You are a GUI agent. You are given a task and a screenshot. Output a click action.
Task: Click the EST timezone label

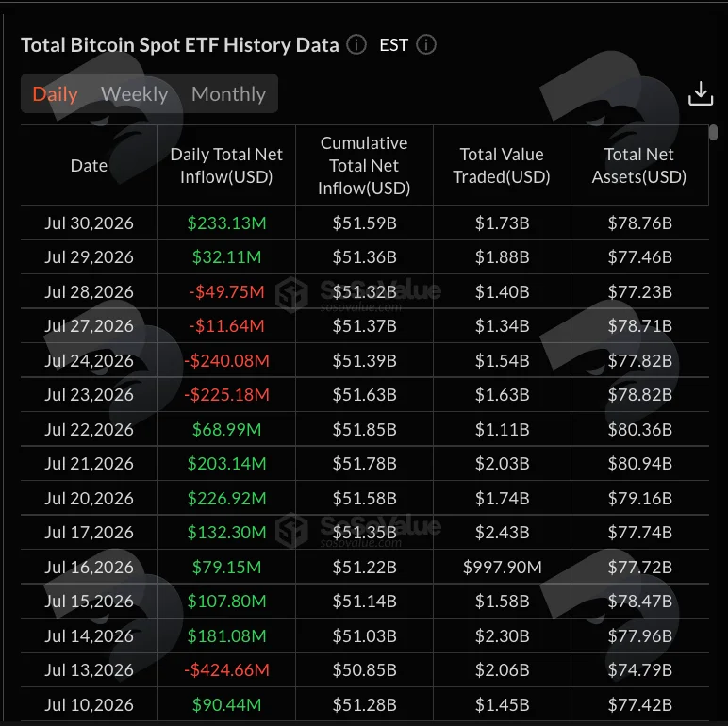click(x=394, y=45)
